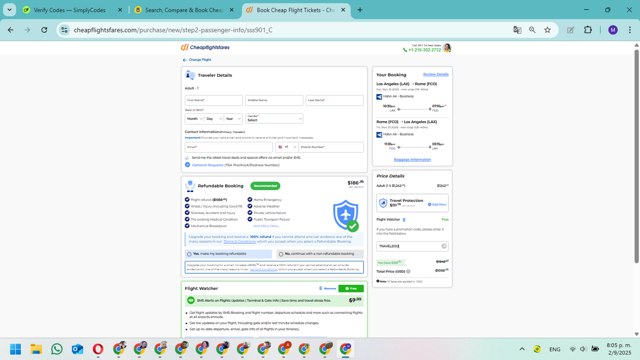Go back to the previous page
Viewport: 640px width, 360px height.
point(11,30)
